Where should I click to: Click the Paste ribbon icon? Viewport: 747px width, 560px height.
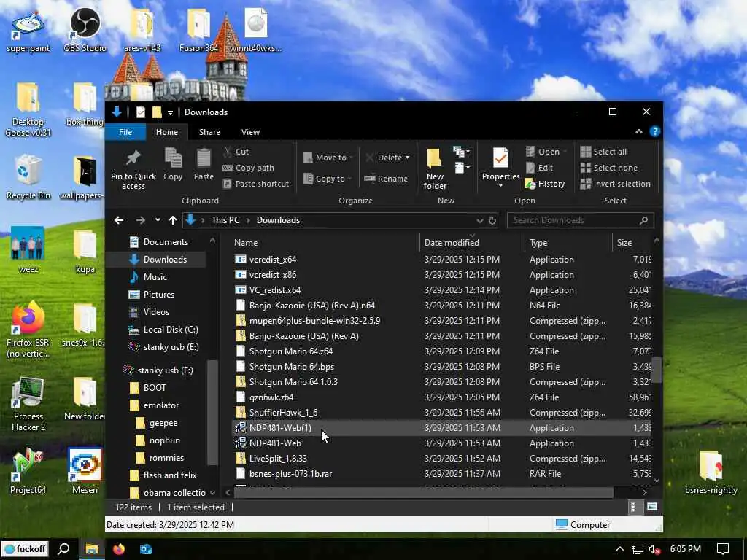pos(204,164)
